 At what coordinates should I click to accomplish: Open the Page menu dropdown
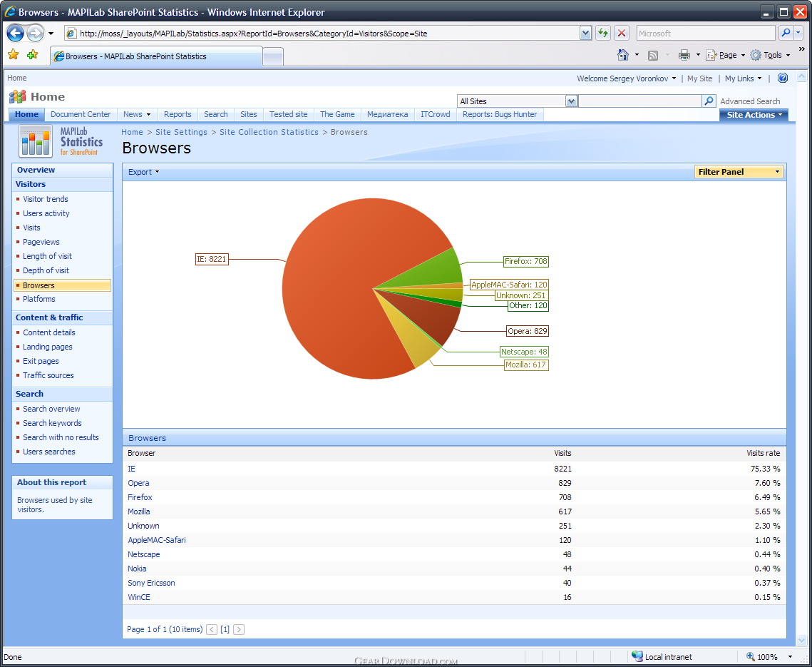tap(726, 55)
